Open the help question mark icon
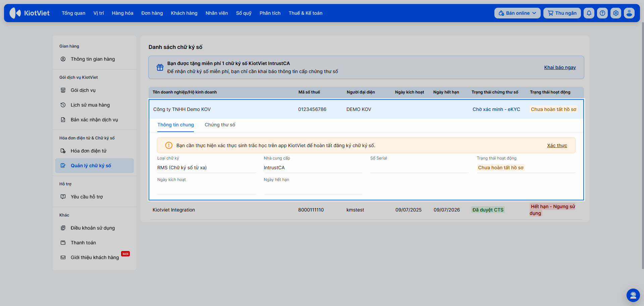 (x=602, y=13)
